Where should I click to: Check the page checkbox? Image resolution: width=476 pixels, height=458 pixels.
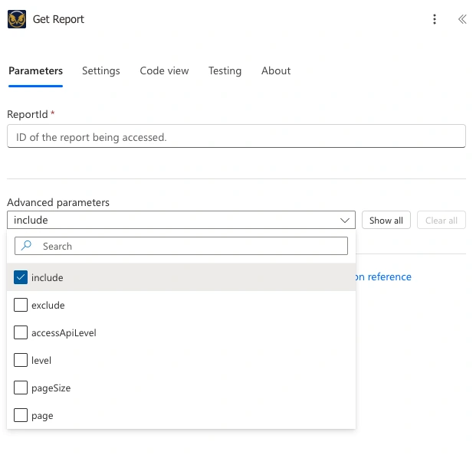pyautogui.click(x=21, y=415)
